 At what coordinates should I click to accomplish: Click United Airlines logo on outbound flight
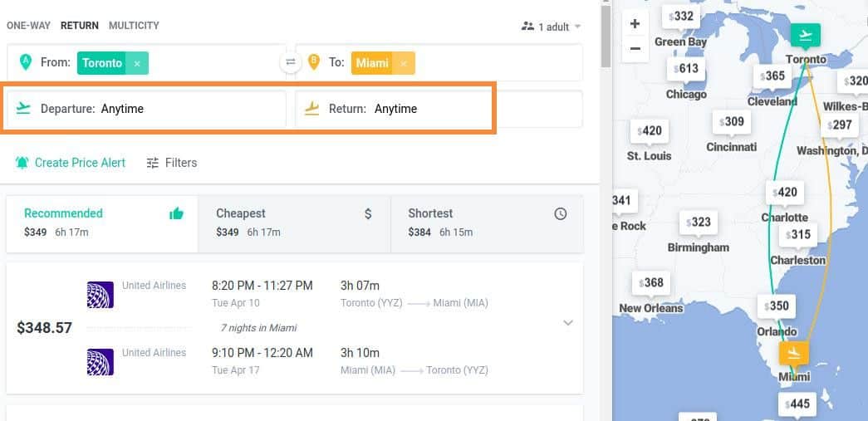(101, 295)
